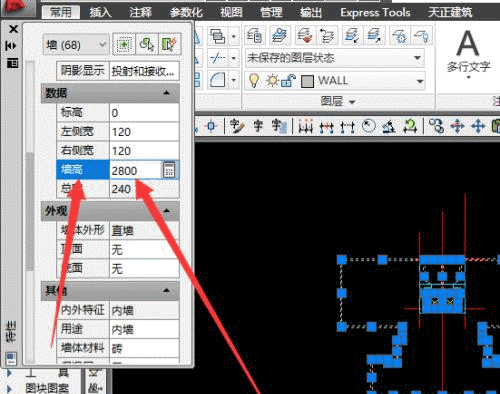Open the 未保存的图层状态 dropdown

click(x=335, y=58)
